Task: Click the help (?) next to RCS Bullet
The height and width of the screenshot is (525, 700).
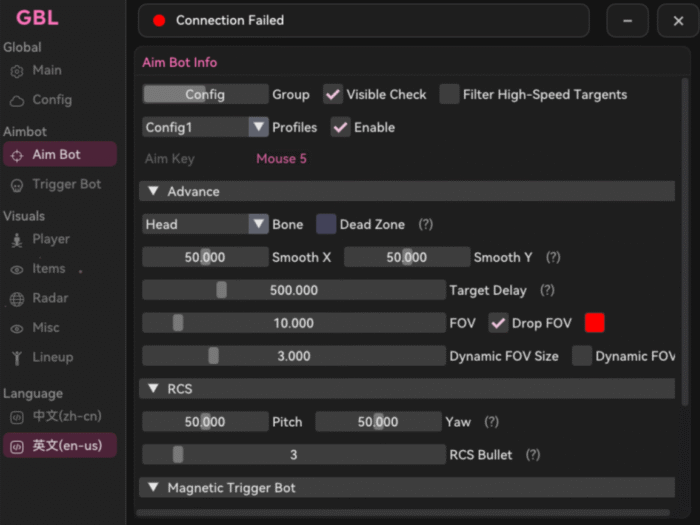Action: 533,454
